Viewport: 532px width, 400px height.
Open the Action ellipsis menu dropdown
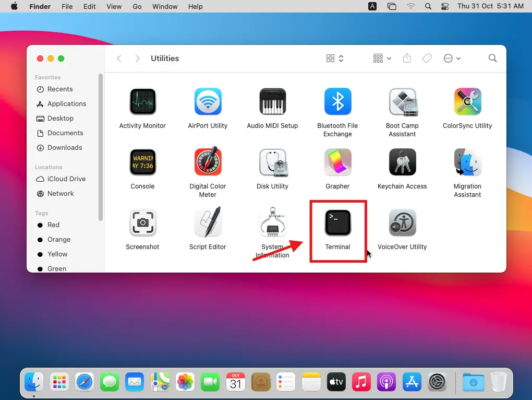(452, 58)
